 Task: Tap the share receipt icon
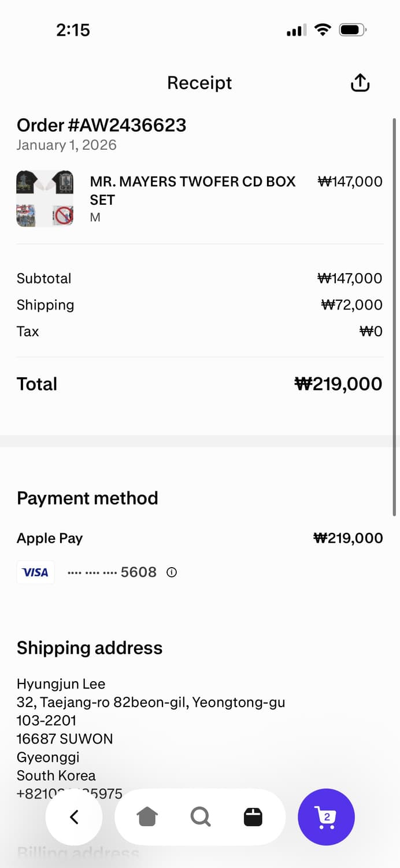tap(360, 83)
